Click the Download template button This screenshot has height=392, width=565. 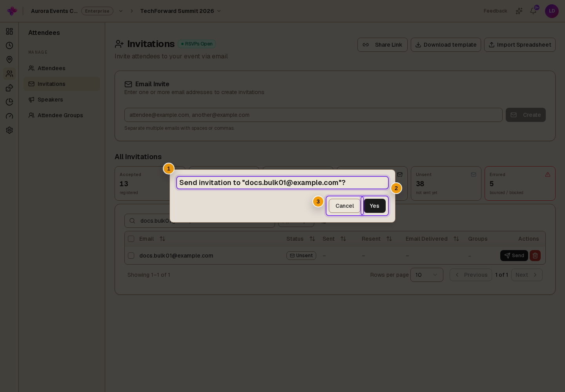pyautogui.click(x=446, y=45)
